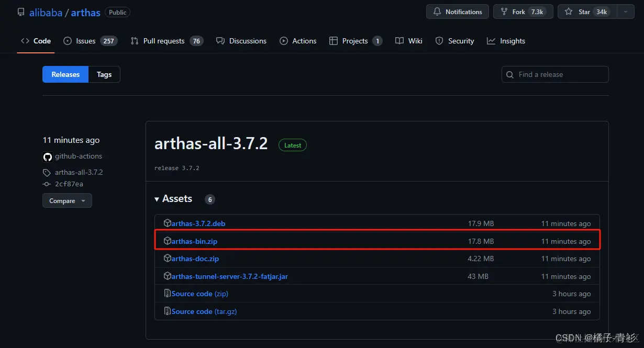The image size is (644, 348).
Task: Click the tag icon beside arthas-all-3.7.2
Action: coord(47,172)
